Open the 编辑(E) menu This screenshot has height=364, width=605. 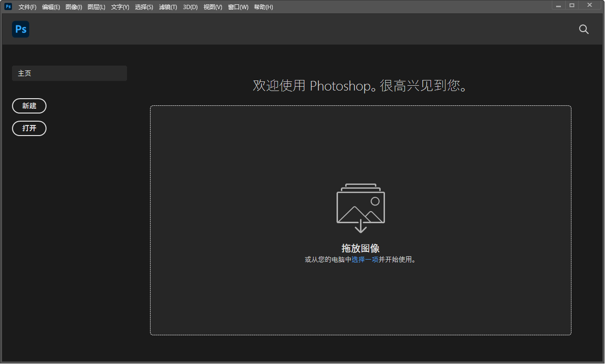point(51,7)
